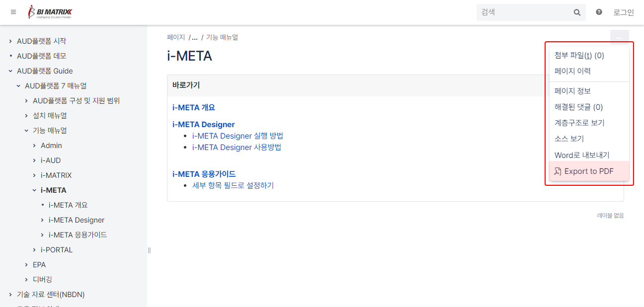The width and height of the screenshot is (644, 307).
Task: Collapse the i-META tree node
Action: 34,190
